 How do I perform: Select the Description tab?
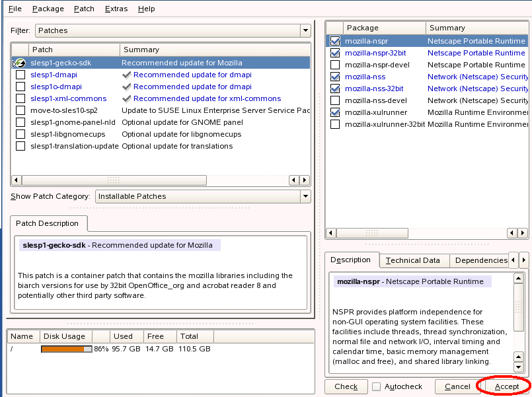(x=350, y=260)
